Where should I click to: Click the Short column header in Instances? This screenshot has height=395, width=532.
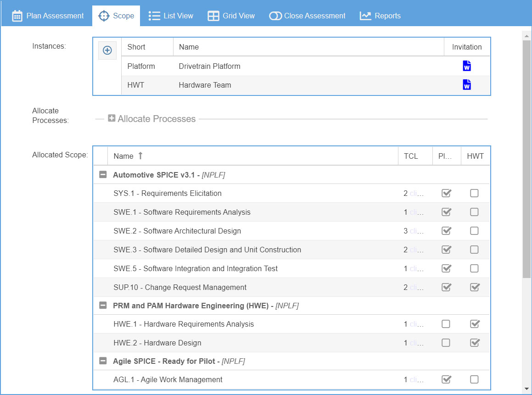point(147,47)
